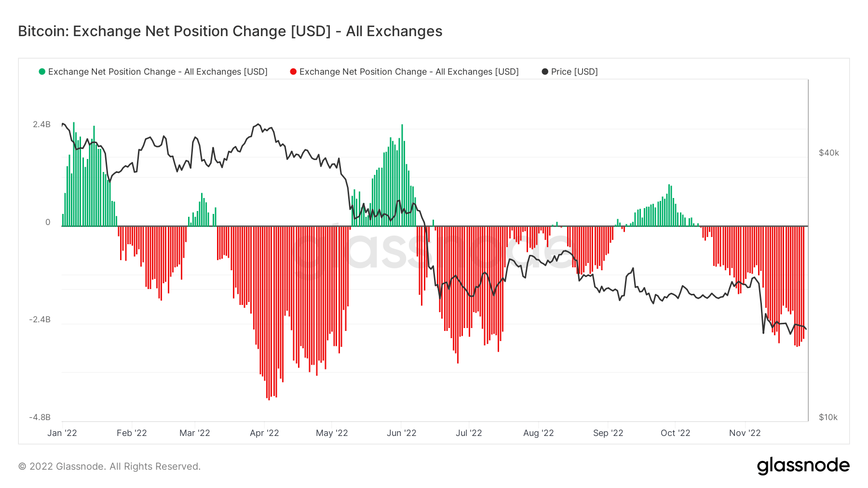The image size is (868, 488).
Task: Click the Glassnode copyright notice
Action: click(109, 466)
